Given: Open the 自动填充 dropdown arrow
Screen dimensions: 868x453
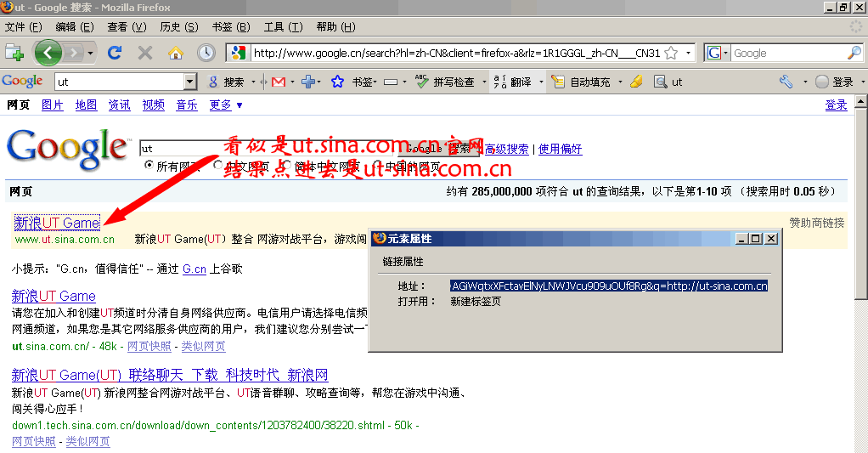Looking at the screenshot, I should click(x=620, y=82).
